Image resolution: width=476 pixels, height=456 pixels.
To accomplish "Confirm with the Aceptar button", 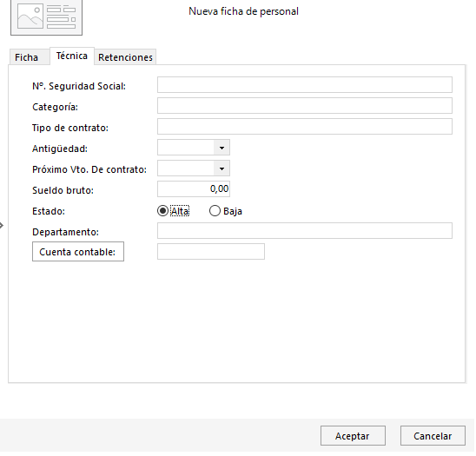I will pos(353,436).
